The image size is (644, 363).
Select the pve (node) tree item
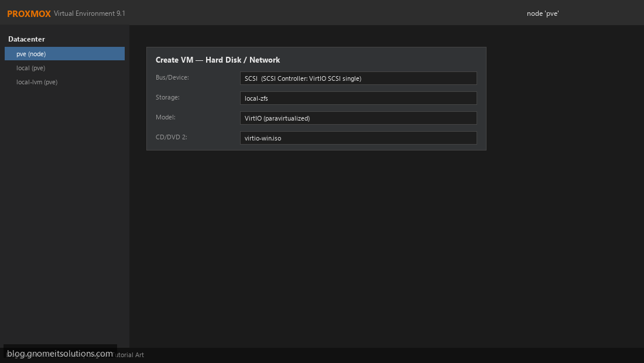click(x=64, y=54)
